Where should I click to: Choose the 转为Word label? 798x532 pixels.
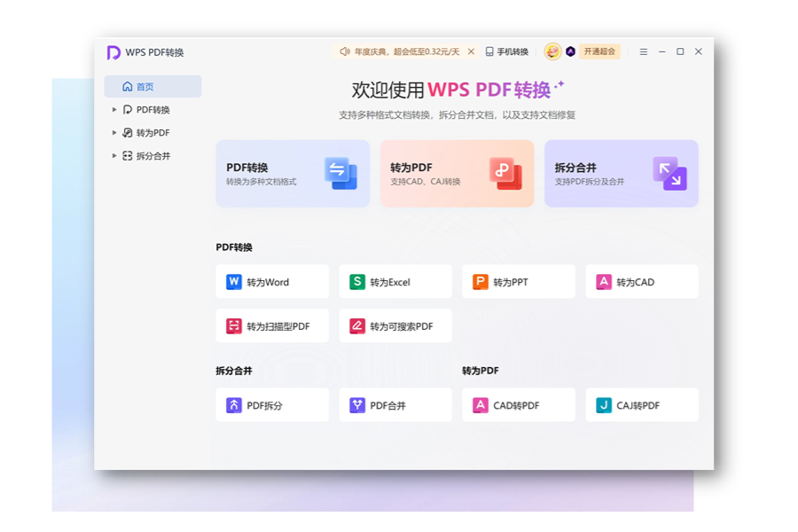[x=268, y=282]
